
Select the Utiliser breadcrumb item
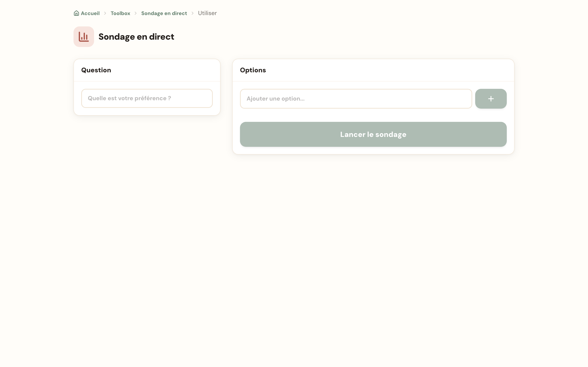pyautogui.click(x=207, y=13)
